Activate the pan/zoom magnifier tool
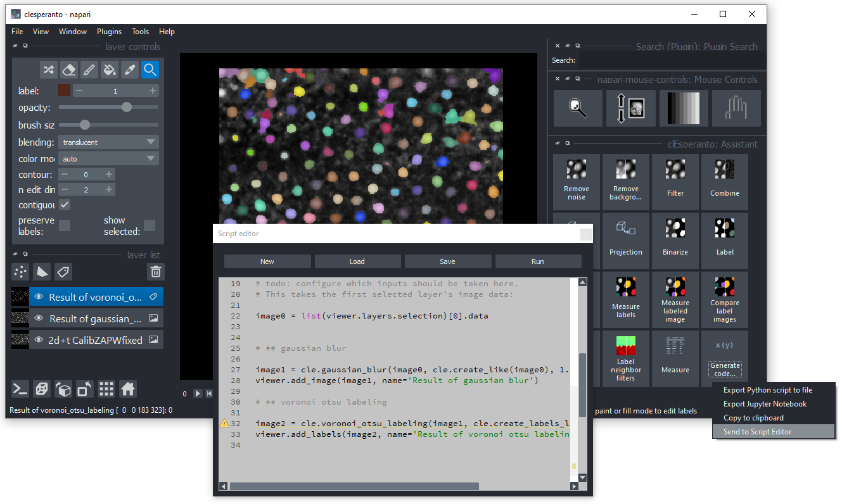Screen dimensions: 842x504 [x=150, y=70]
